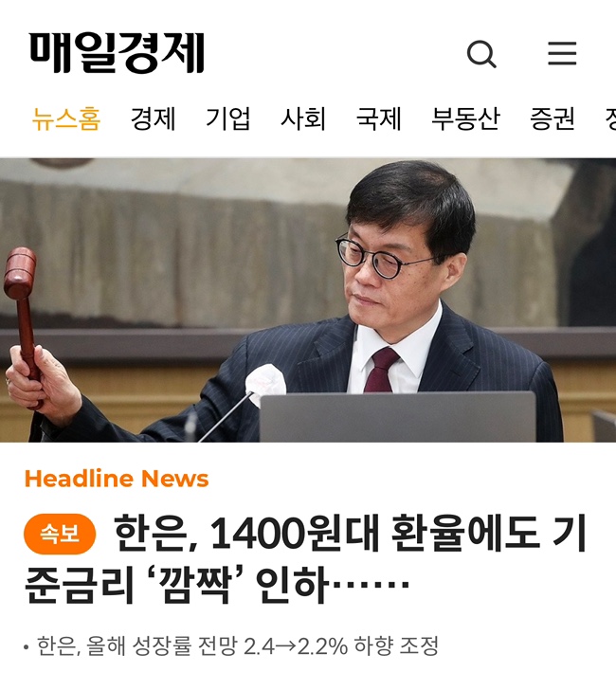Switch to the 경제 tab

pyautogui.click(x=154, y=118)
